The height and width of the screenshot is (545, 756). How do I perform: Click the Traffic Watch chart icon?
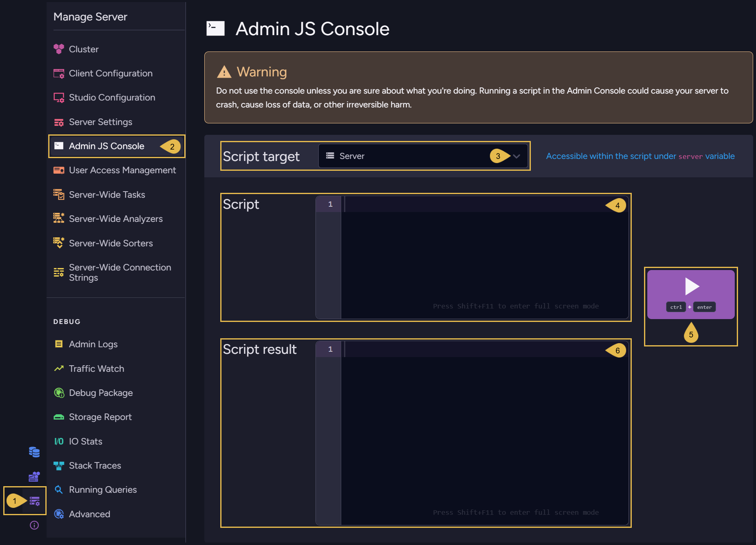click(59, 369)
